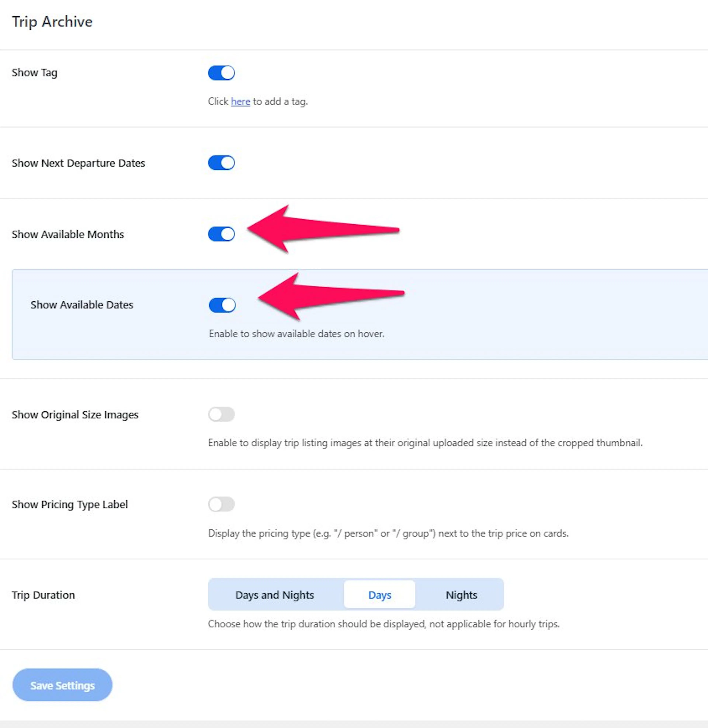Toggle off Show Available Months
708x728 pixels.
[221, 234]
